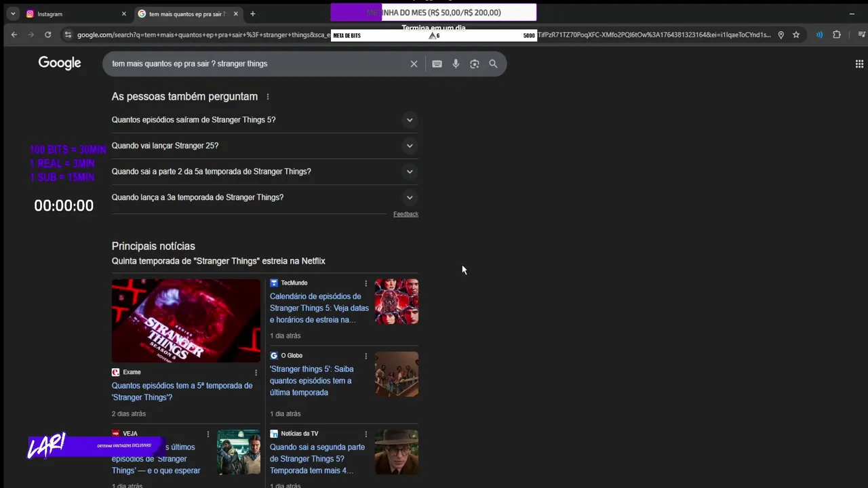The height and width of the screenshot is (488, 868).
Task: Click the 'Principais notícias' heading
Action: pos(153,246)
